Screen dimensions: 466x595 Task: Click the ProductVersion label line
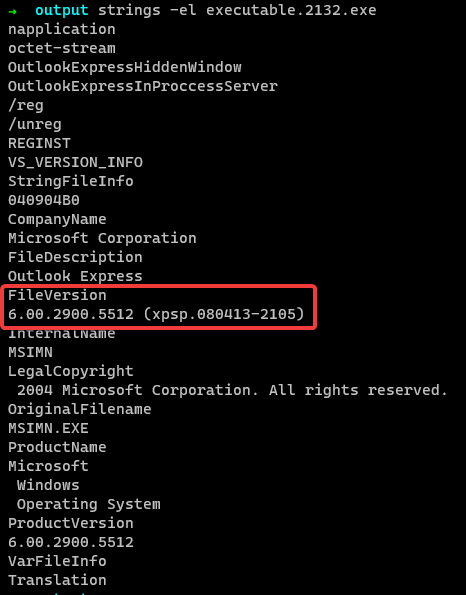(x=71, y=523)
